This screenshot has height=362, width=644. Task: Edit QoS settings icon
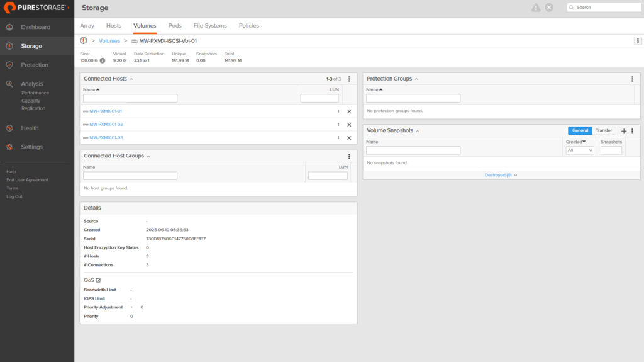98,280
